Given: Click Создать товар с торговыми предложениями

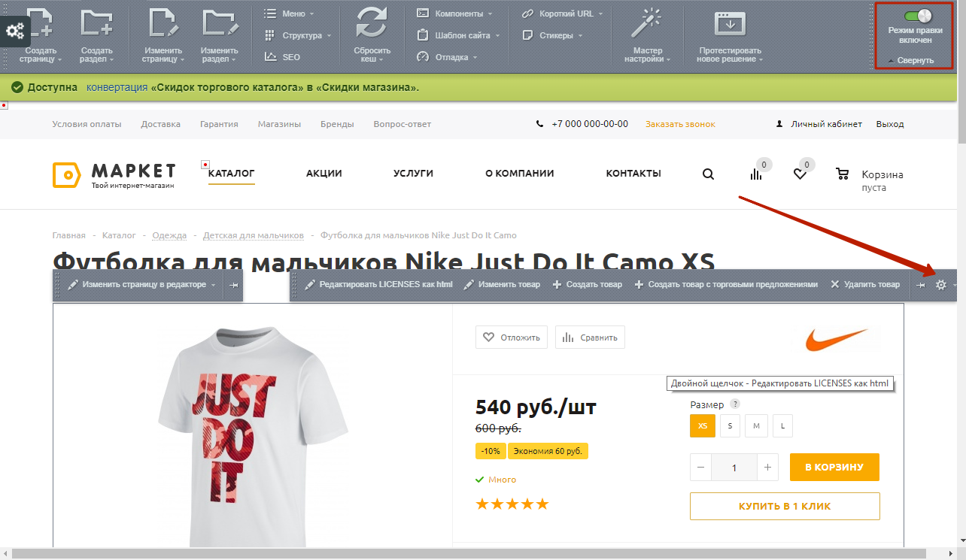Looking at the screenshot, I should click(x=725, y=285).
